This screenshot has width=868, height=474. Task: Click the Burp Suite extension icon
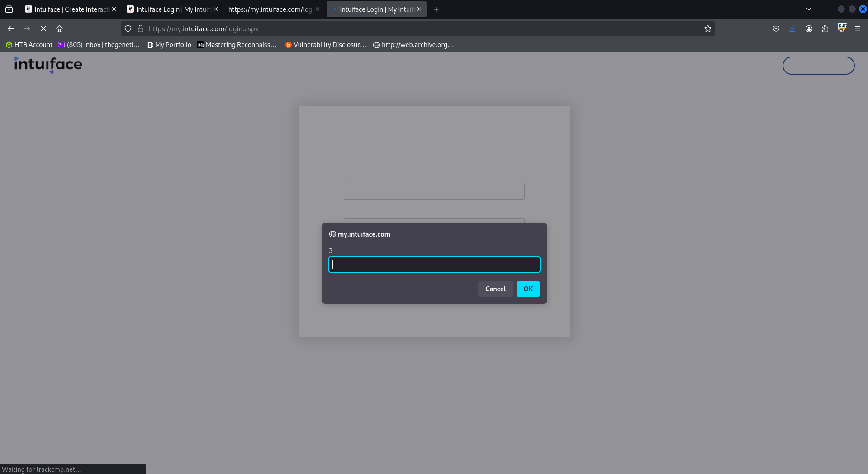pyautogui.click(x=841, y=28)
